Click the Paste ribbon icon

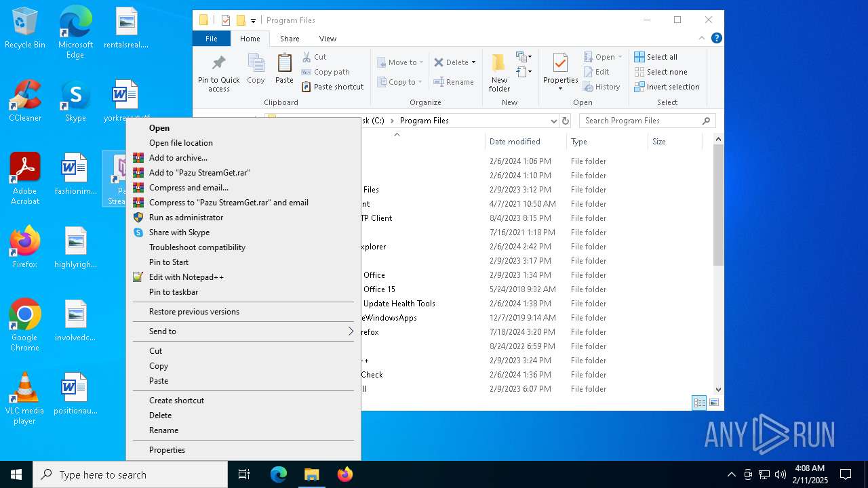point(284,69)
